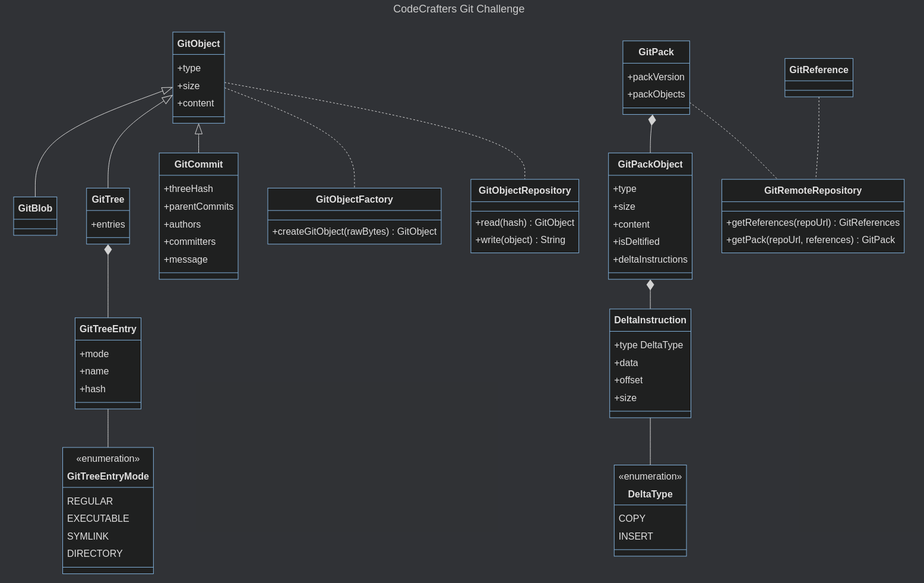924x583 pixels.
Task: Click the CodeCrafters Git Challenge title
Action: coord(458,9)
